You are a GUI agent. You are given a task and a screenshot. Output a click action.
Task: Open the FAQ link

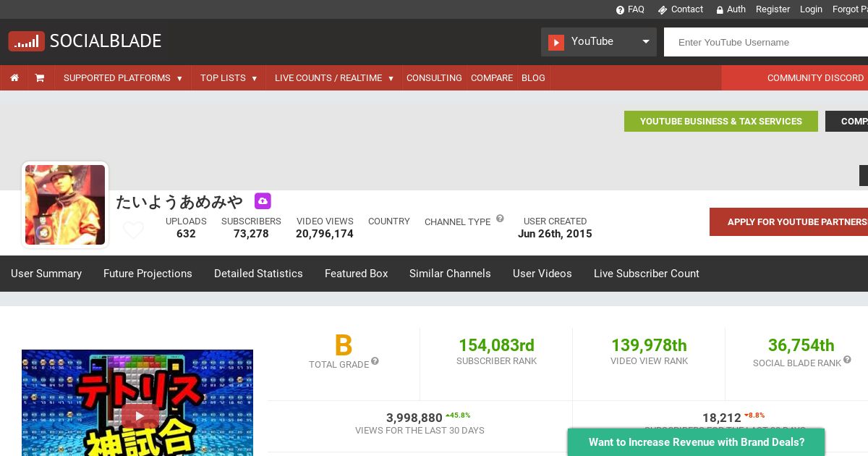point(630,9)
